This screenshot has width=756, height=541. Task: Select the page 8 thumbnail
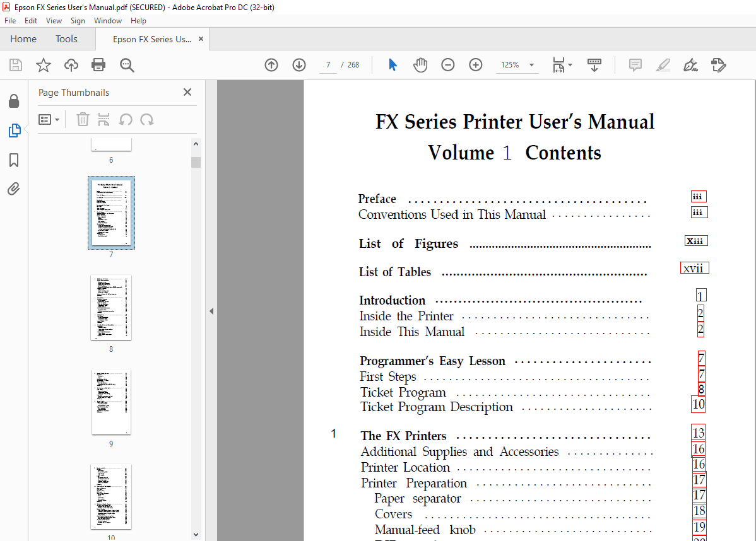(111, 307)
